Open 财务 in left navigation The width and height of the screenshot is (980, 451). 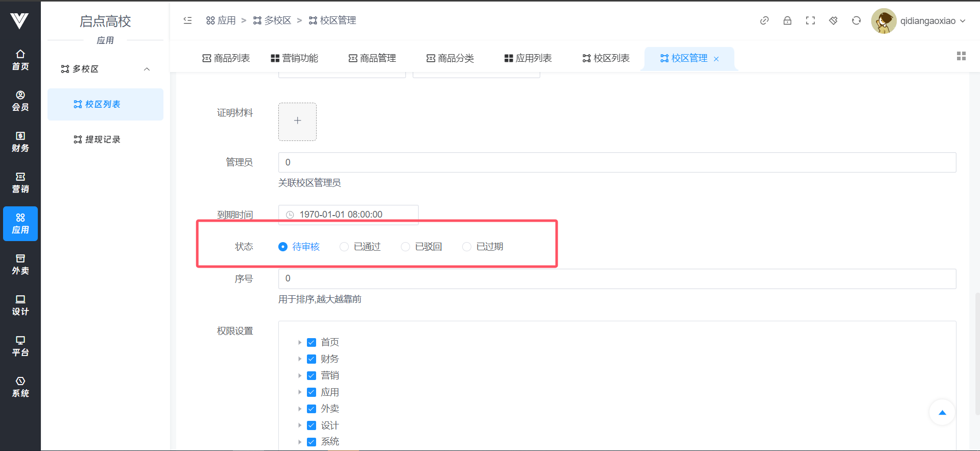click(20, 142)
